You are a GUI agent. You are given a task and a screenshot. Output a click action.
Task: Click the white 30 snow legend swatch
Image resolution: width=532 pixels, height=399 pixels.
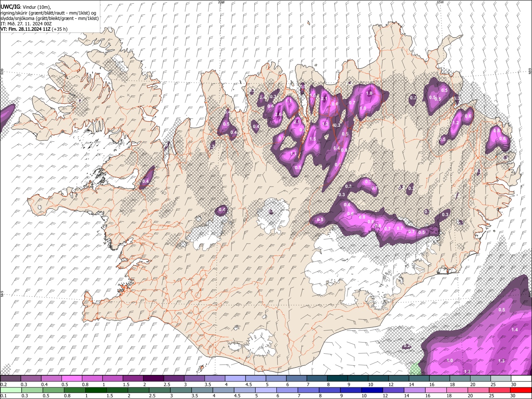point(522,378)
